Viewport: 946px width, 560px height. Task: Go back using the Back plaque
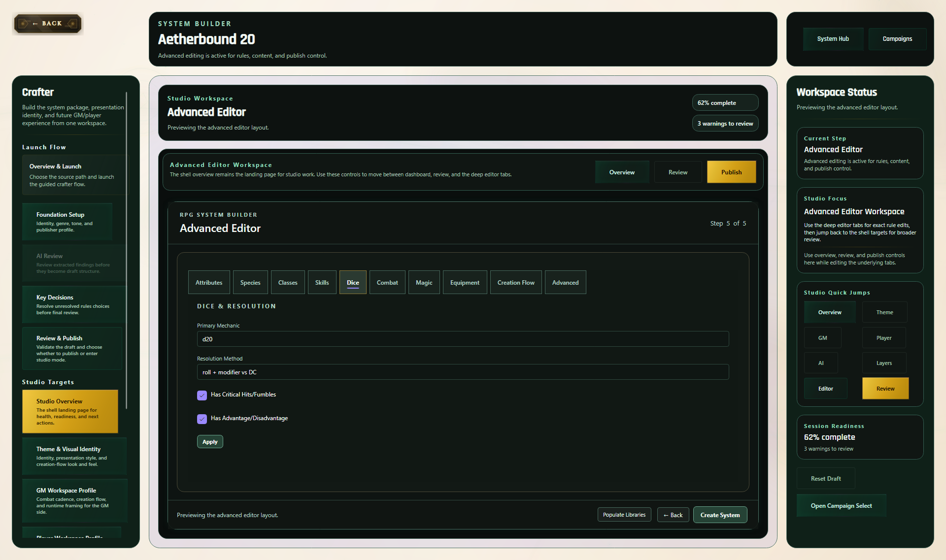pyautogui.click(x=47, y=23)
